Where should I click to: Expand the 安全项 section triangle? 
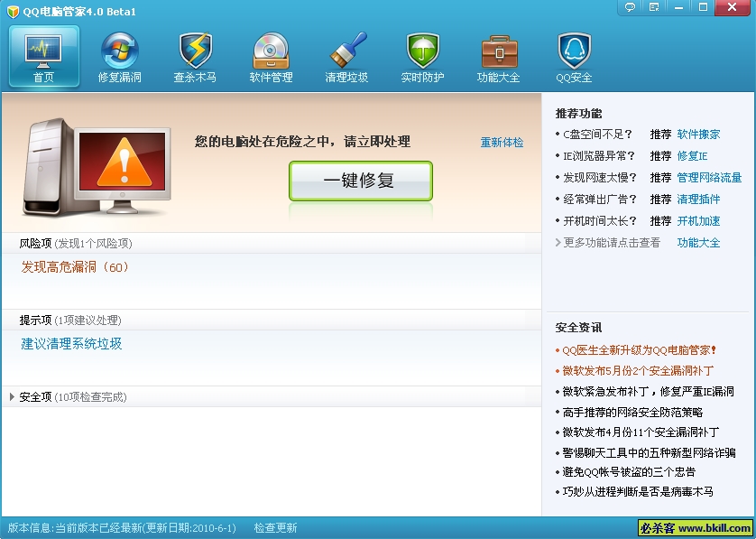click(x=12, y=397)
